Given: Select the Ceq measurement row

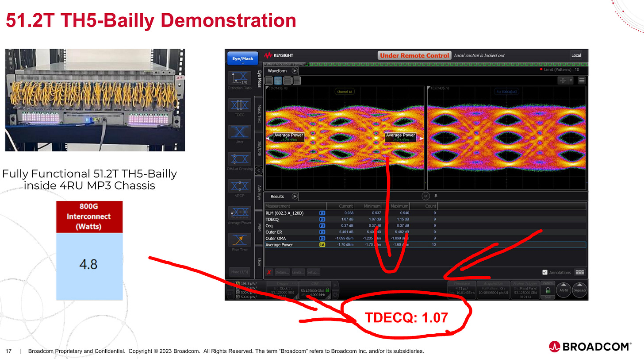Looking at the screenshot, I should (x=425, y=225).
